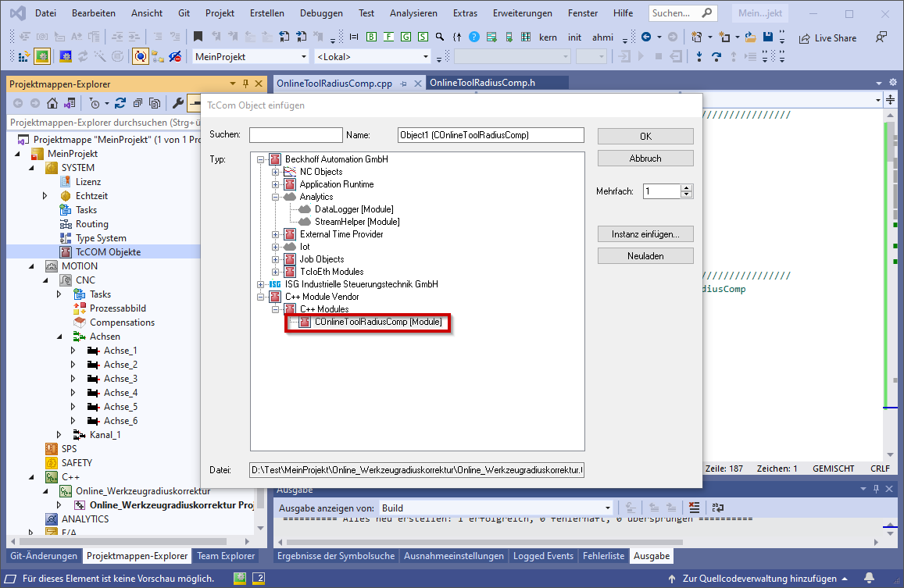The image size is (904, 588).
Task: Click the Home icon in Projektmappen-Explorer
Action: 52,103
